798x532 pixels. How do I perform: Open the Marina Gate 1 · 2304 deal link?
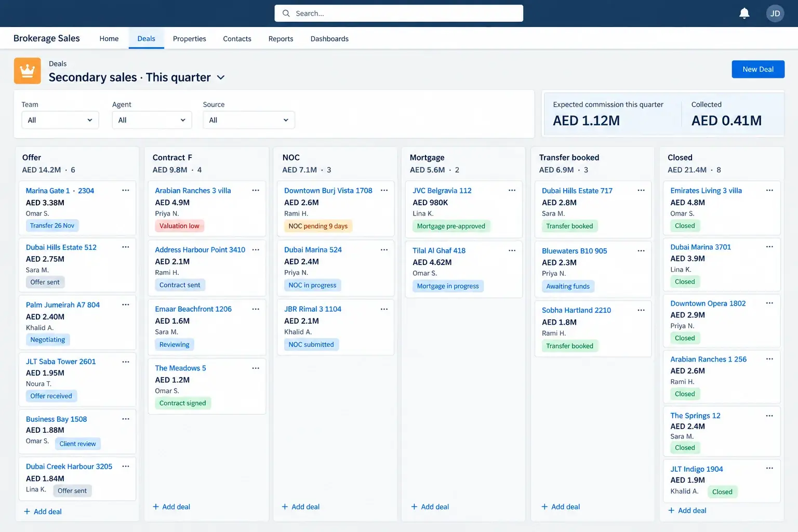tap(60, 191)
